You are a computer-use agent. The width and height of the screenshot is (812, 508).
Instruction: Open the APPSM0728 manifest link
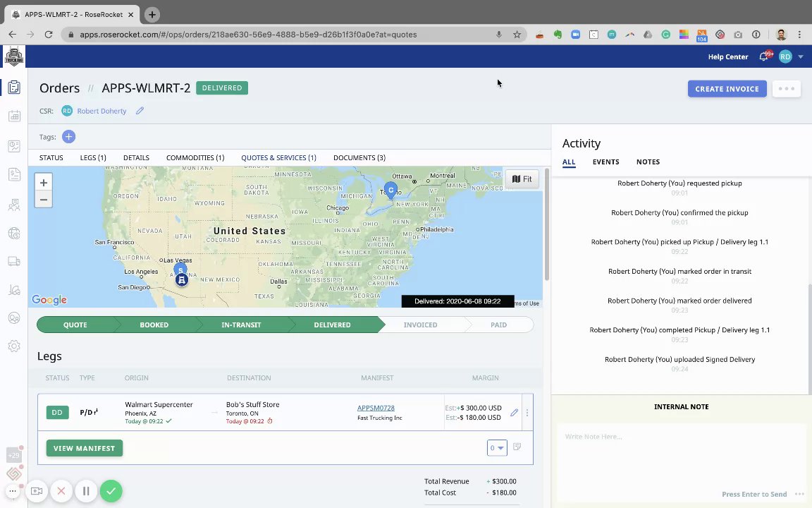376,408
